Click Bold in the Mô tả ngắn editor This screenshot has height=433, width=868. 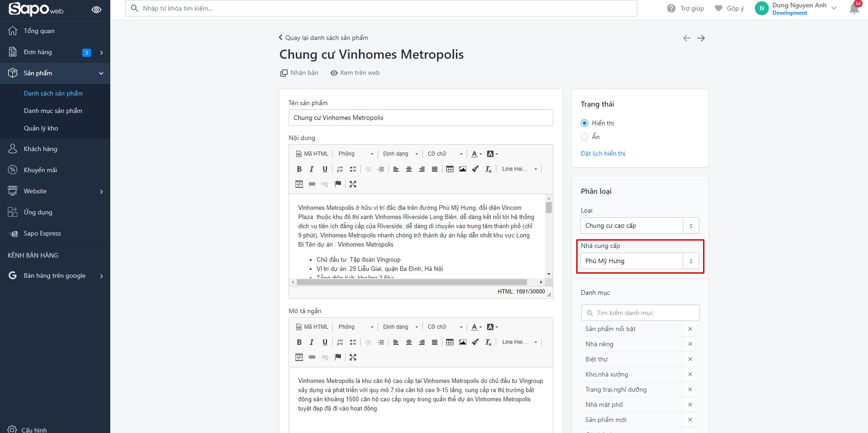pos(299,342)
